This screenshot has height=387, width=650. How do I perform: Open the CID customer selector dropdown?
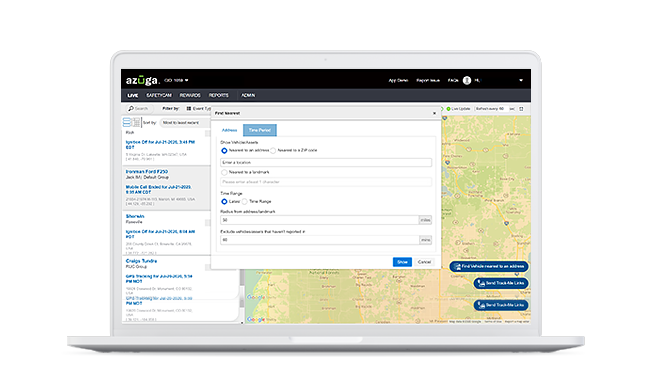(x=177, y=80)
